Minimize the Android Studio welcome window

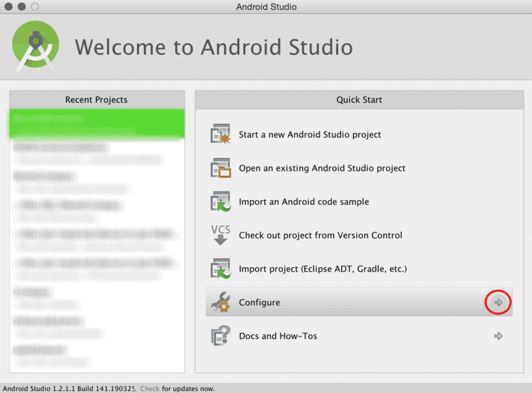coord(22,6)
